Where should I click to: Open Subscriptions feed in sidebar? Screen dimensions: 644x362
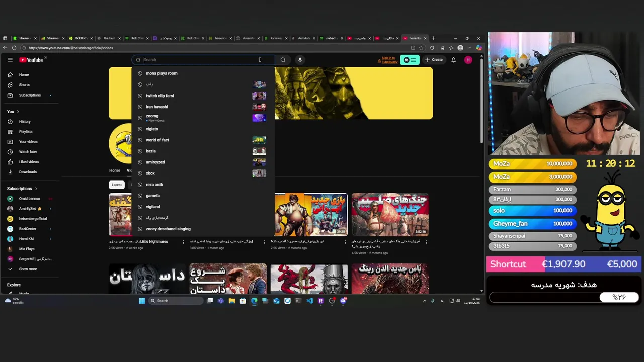[30, 95]
